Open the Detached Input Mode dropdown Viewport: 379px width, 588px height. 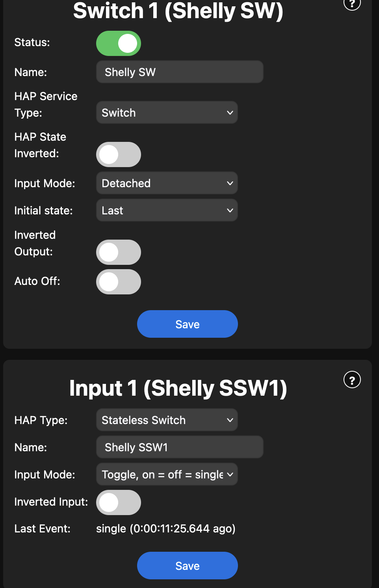(x=167, y=183)
